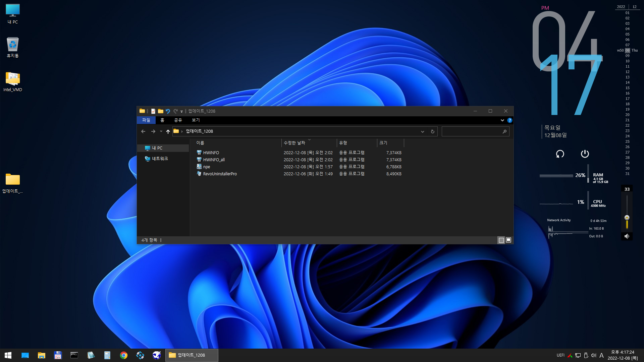644x362 pixels.
Task: Mute via the widget speaker icon
Action: (627, 236)
